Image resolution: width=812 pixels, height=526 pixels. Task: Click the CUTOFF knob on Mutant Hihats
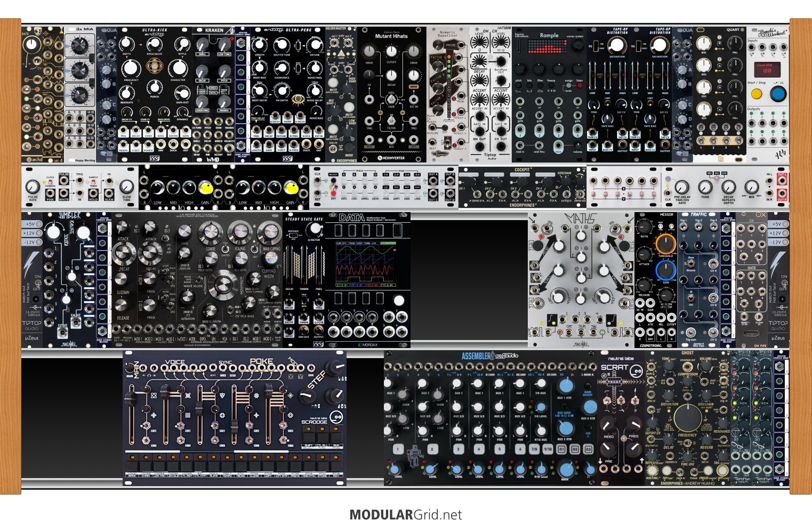(x=391, y=51)
